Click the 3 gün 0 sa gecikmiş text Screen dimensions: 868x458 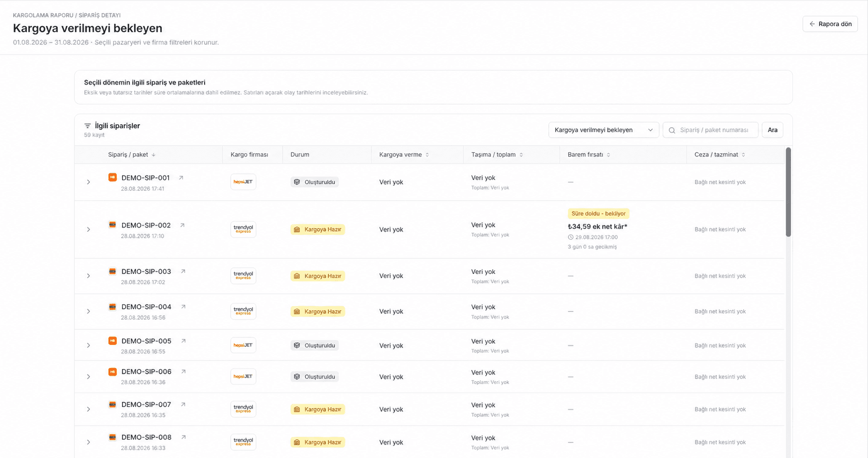point(592,247)
